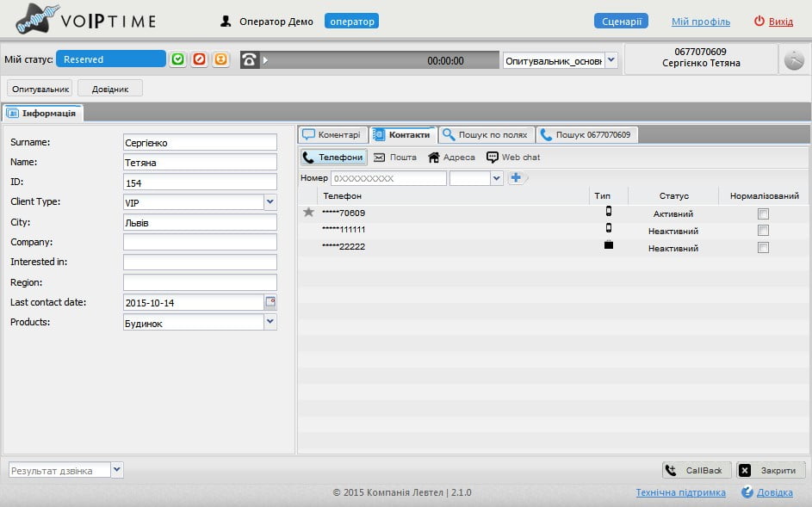Open the Пошук по полях tab
The width and height of the screenshot is (812, 507).
[486, 134]
